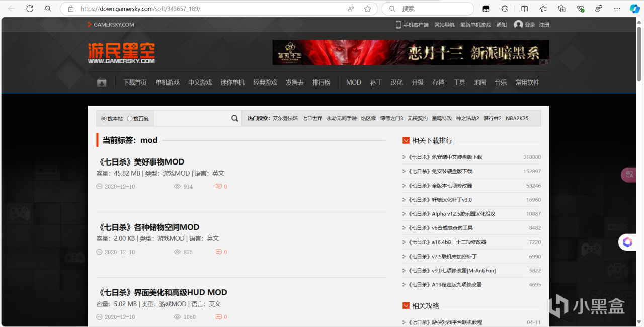Open 《七日杀》各种储物空间MOD title link

[148, 227]
